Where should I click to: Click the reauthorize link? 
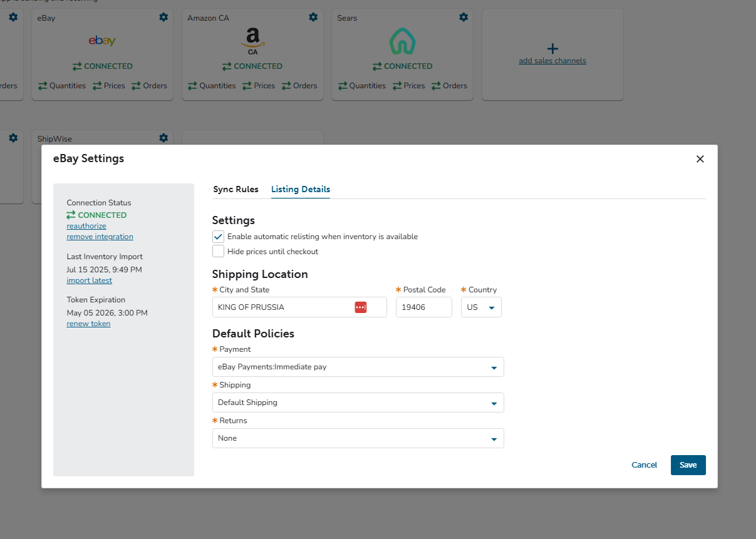pyautogui.click(x=86, y=226)
